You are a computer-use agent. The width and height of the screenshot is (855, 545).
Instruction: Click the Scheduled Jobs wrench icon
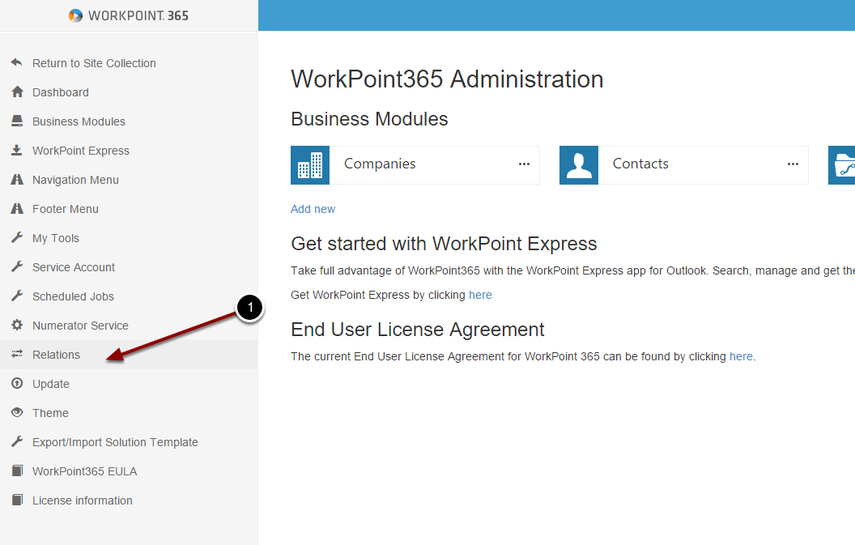click(x=17, y=296)
